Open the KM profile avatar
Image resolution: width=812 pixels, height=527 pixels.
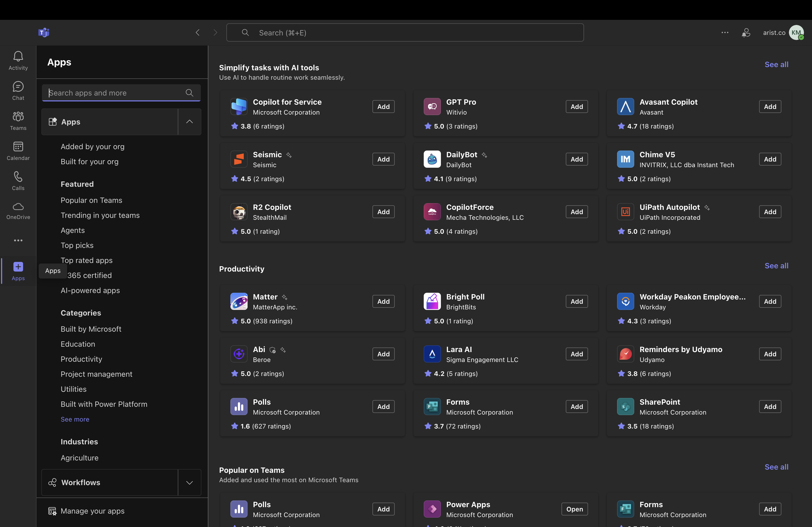[x=796, y=32]
